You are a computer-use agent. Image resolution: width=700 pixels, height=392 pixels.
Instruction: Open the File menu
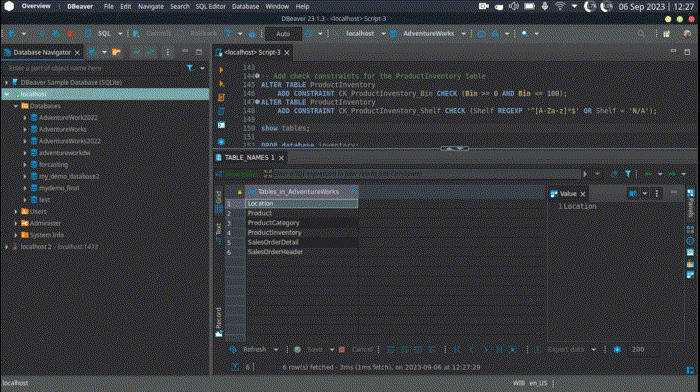coord(108,7)
